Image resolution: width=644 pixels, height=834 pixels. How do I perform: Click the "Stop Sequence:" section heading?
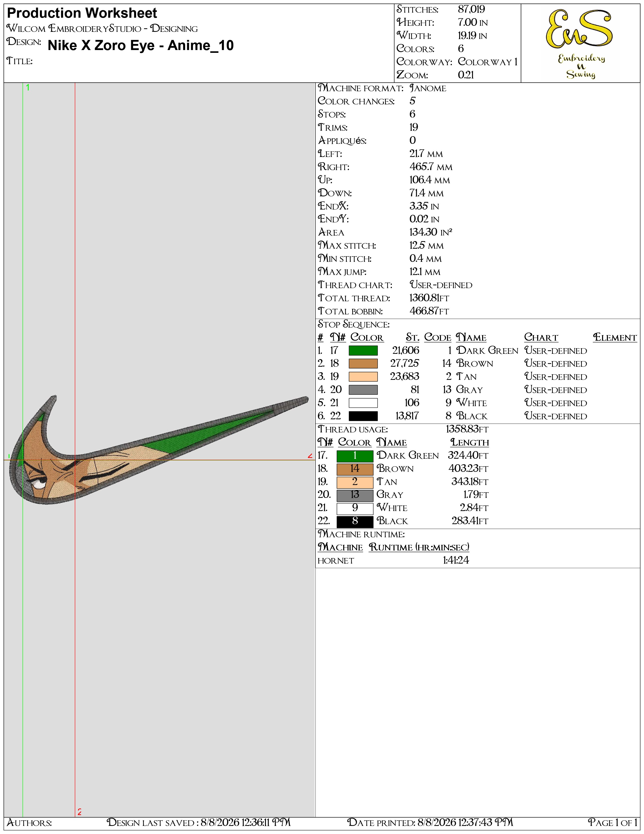pyautogui.click(x=354, y=325)
